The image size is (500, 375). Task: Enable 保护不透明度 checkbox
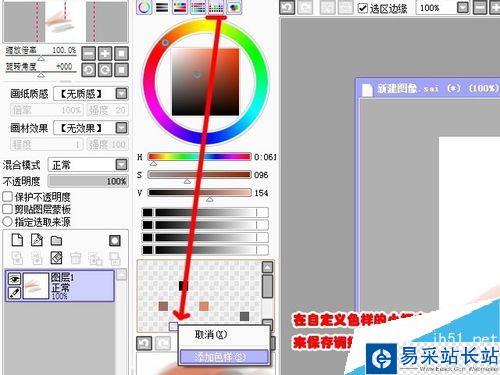click(7, 196)
